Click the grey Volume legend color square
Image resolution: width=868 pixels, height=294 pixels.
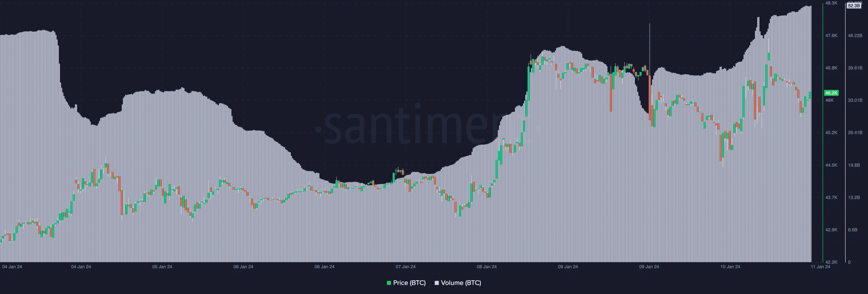437,283
